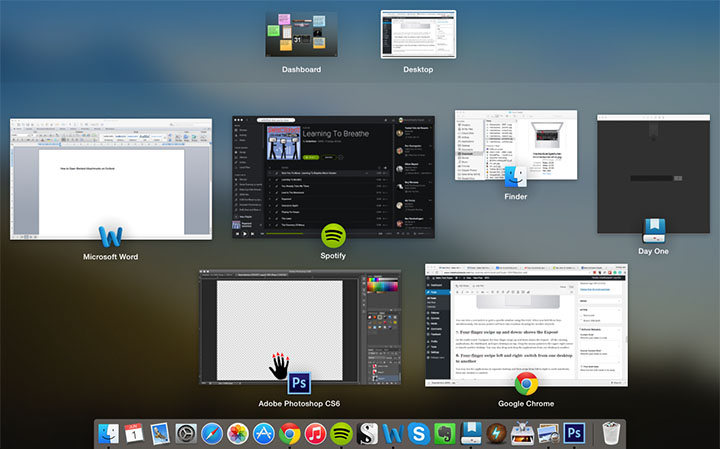This screenshot has width=720, height=449.
Task: Switch to the Dashboard space thumbnail
Action: pyautogui.click(x=301, y=34)
